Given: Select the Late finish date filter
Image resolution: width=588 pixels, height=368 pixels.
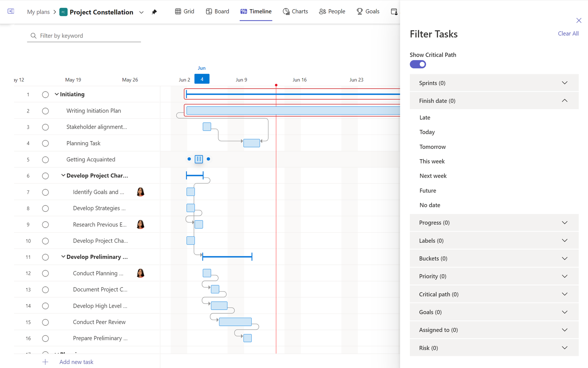Looking at the screenshot, I should [x=425, y=118].
